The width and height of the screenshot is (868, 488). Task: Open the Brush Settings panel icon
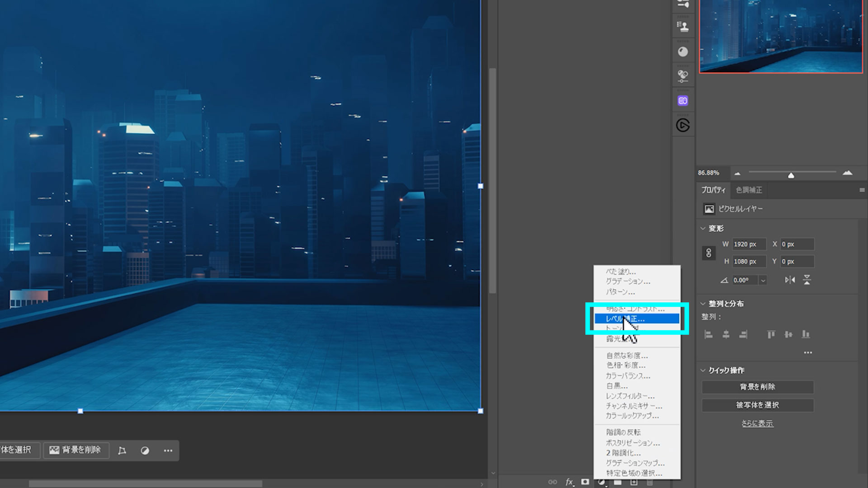pyautogui.click(x=683, y=4)
